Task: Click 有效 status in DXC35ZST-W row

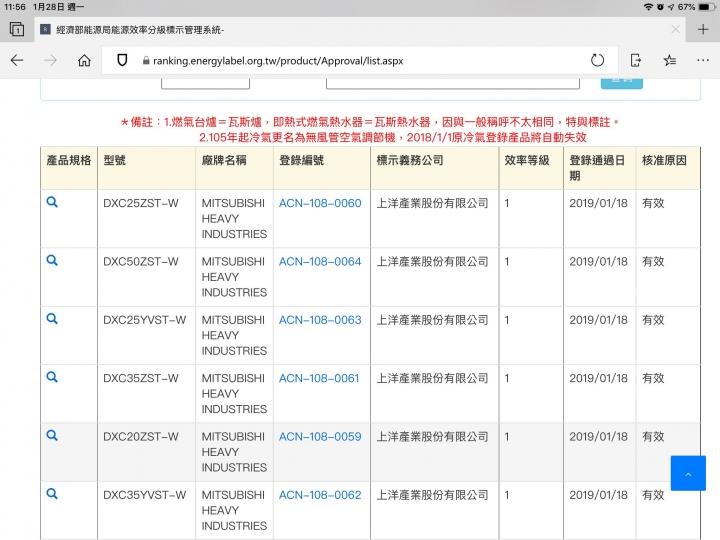Action: [x=653, y=378]
